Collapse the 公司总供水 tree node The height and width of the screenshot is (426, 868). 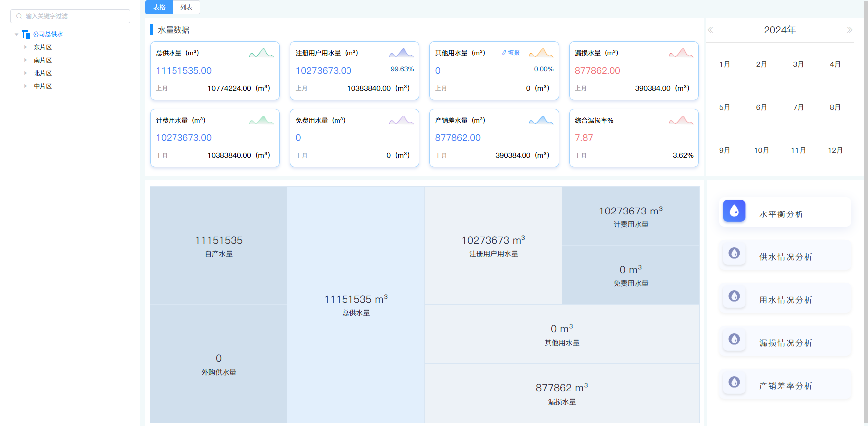tap(17, 35)
